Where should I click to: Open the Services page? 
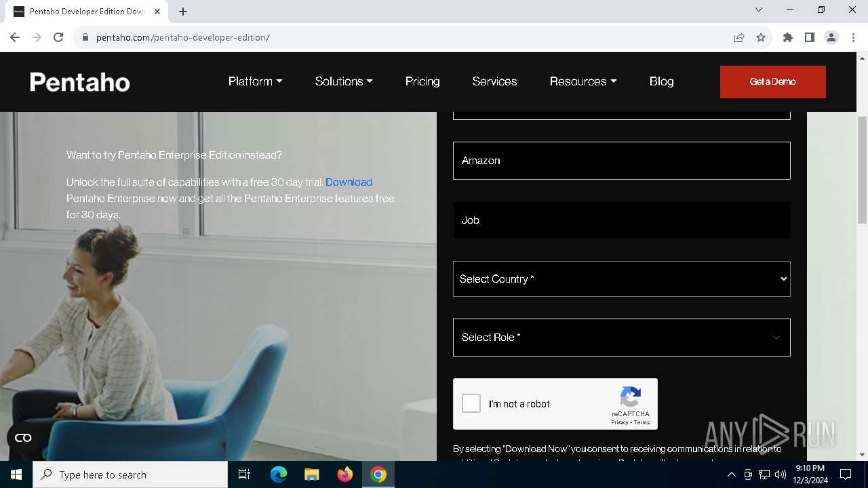click(494, 81)
